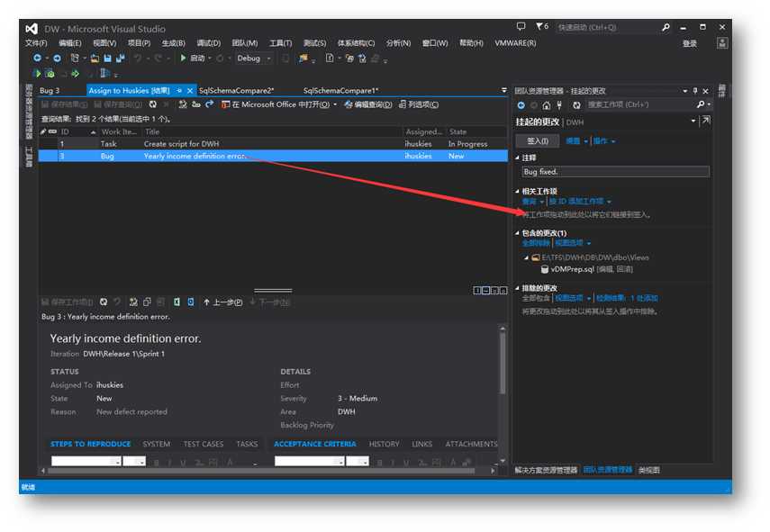Switch to the SqlSchemaCompare1* tab

(340, 91)
